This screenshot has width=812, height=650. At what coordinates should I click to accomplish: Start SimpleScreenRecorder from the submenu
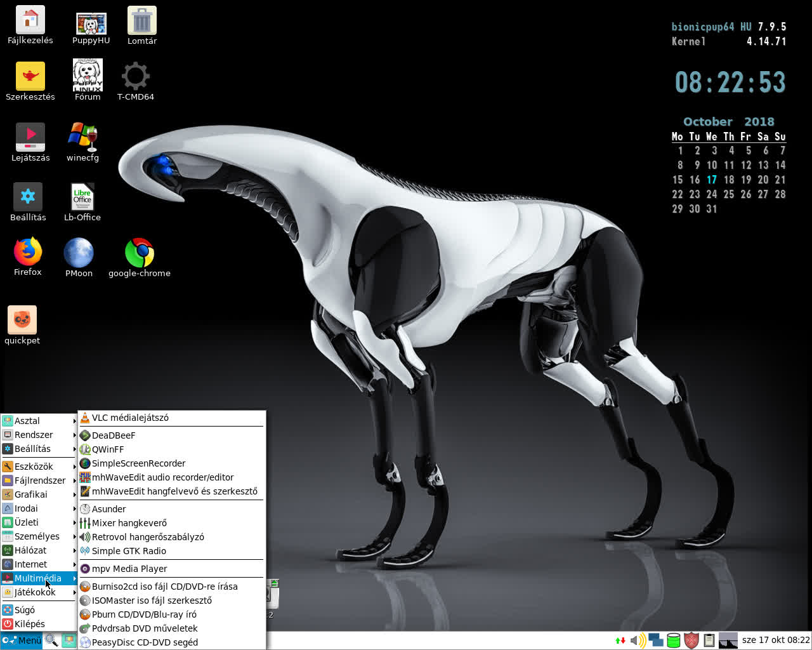pos(171,463)
